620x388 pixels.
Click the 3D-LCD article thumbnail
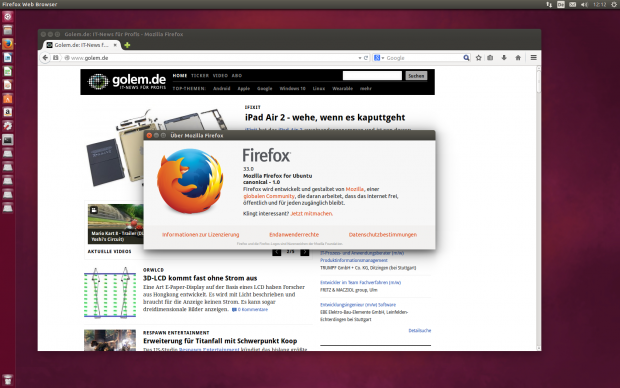110,292
